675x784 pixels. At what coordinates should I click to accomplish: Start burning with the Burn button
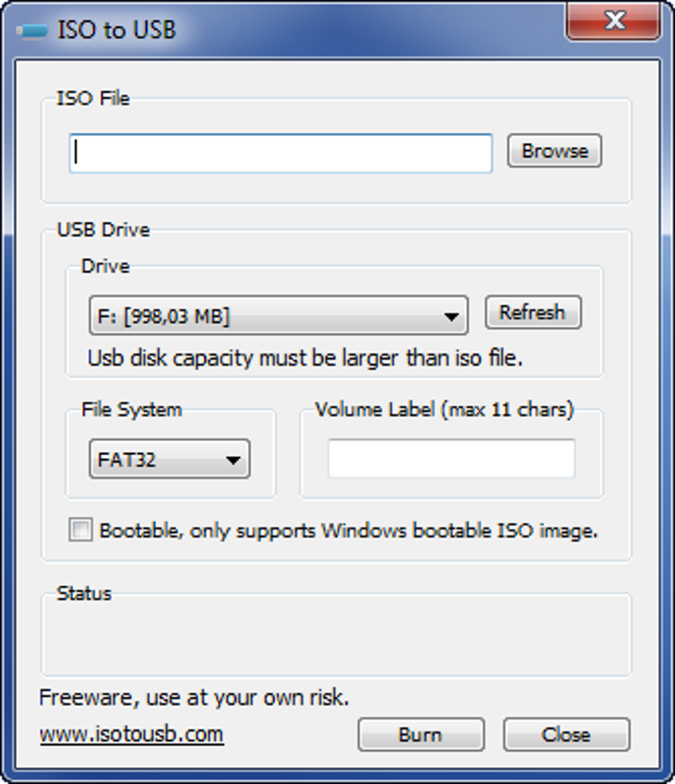(422, 734)
